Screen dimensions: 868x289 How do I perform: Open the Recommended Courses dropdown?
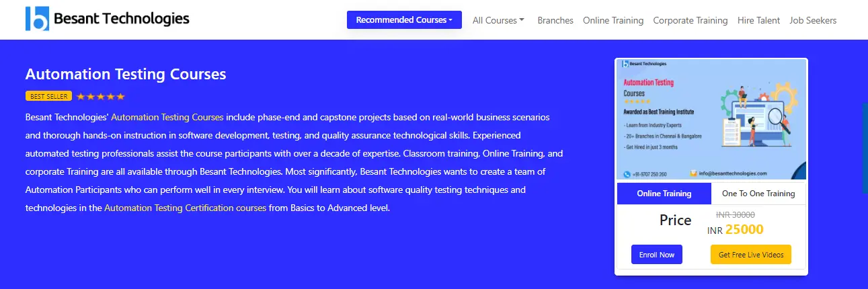pos(404,20)
